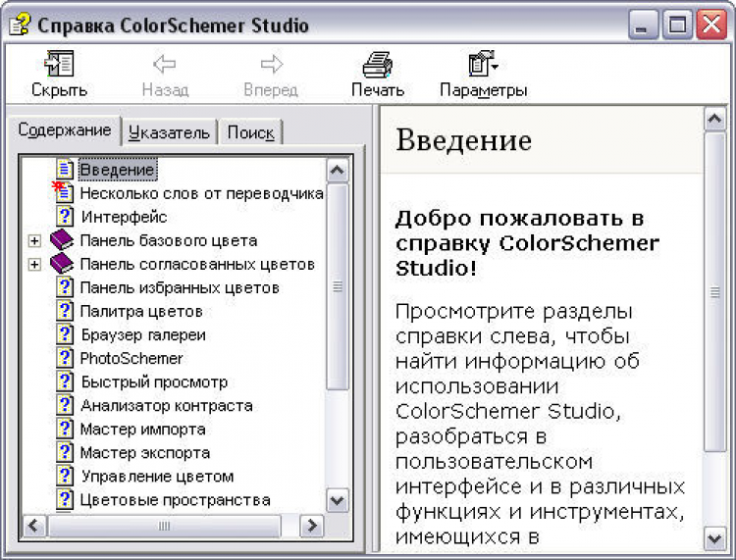Click the question icon beside Мастер экспорта
The height and width of the screenshot is (560, 736).
coord(65,452)
